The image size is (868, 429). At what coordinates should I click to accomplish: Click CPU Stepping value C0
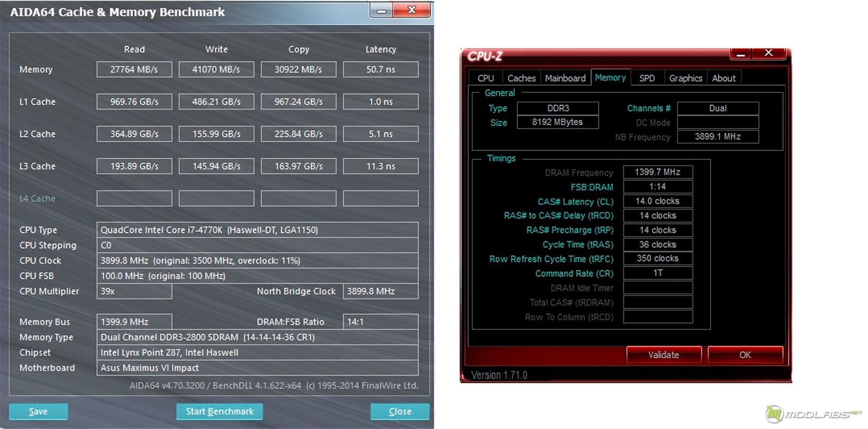click(x=258, y=245)
